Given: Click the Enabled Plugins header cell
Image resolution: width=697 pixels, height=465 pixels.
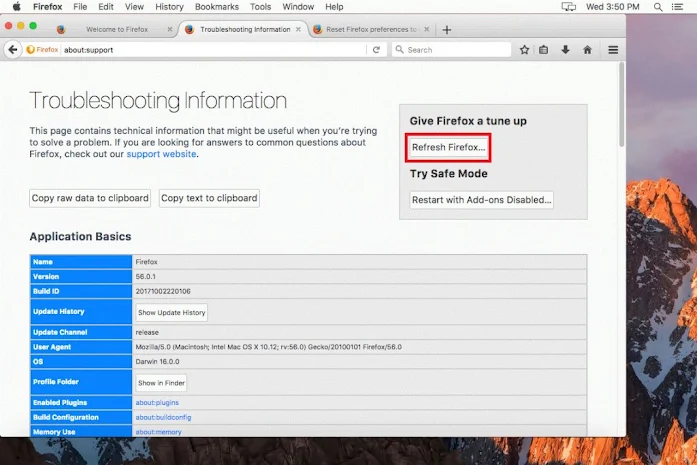Looking at the screenshot, I should point(81,402).
